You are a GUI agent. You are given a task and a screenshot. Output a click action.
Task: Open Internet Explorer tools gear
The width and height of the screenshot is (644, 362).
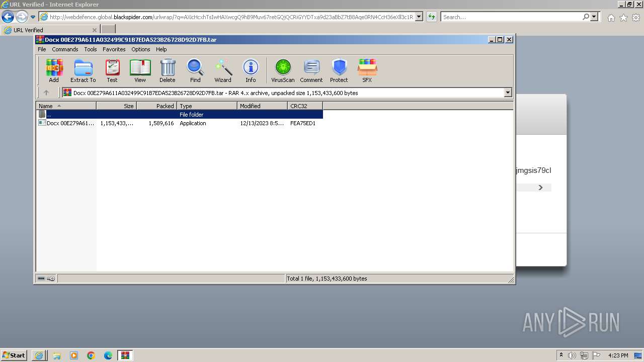click(636, 18)
